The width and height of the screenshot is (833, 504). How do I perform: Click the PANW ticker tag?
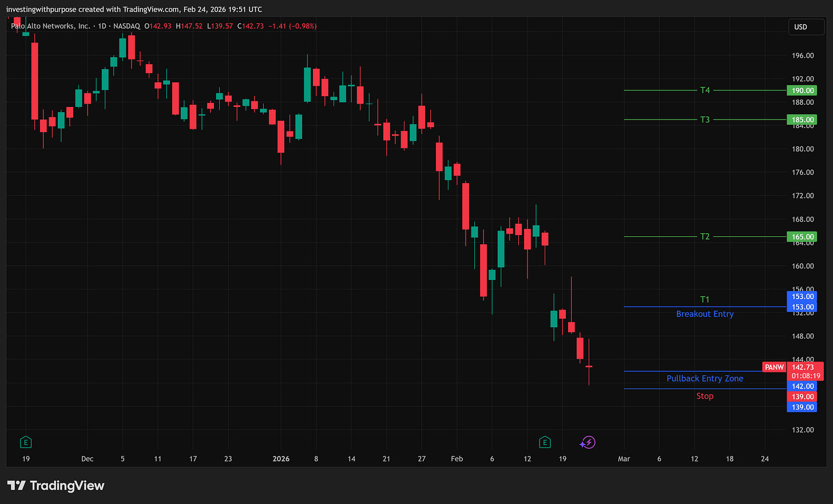[x=774, y=367]
